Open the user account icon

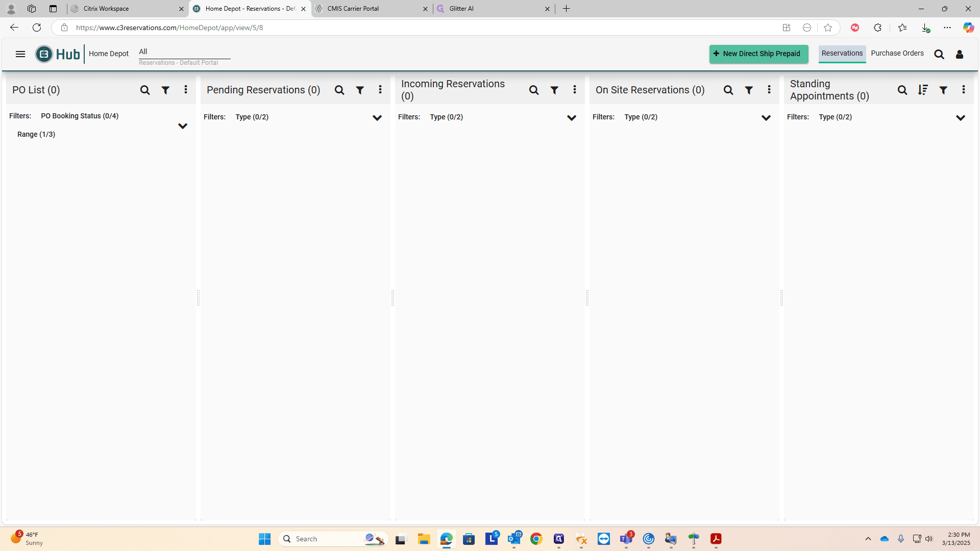point(960,55)
